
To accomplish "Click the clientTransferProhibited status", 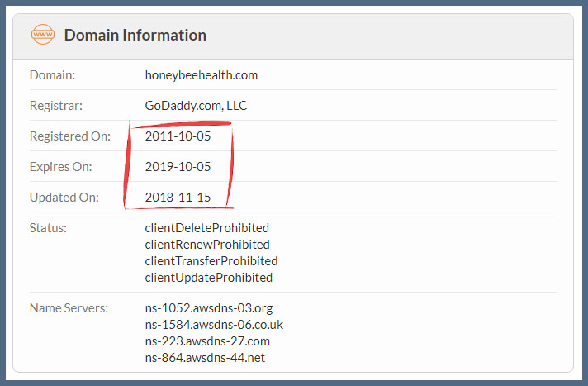I will point(211,261).
